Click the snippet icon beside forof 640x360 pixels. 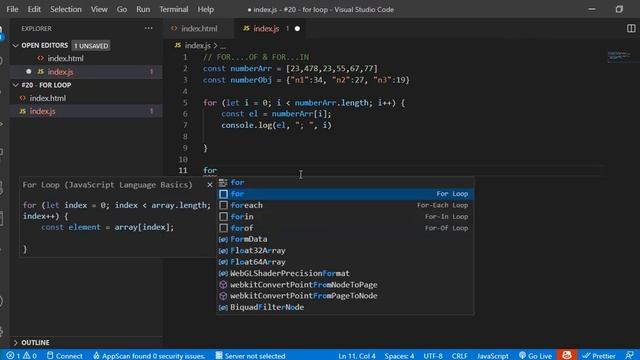click(x=223, y=228)
